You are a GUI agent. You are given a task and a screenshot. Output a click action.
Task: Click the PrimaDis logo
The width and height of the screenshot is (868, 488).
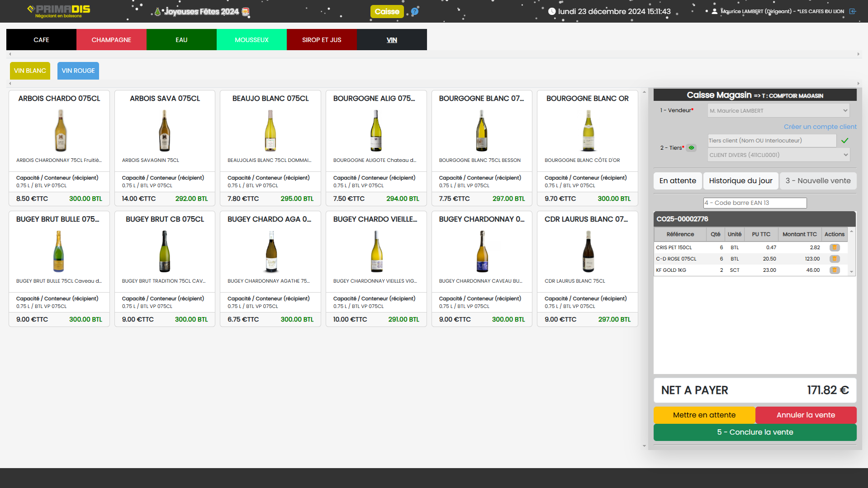pyautogui.click(x=59, y=11)
